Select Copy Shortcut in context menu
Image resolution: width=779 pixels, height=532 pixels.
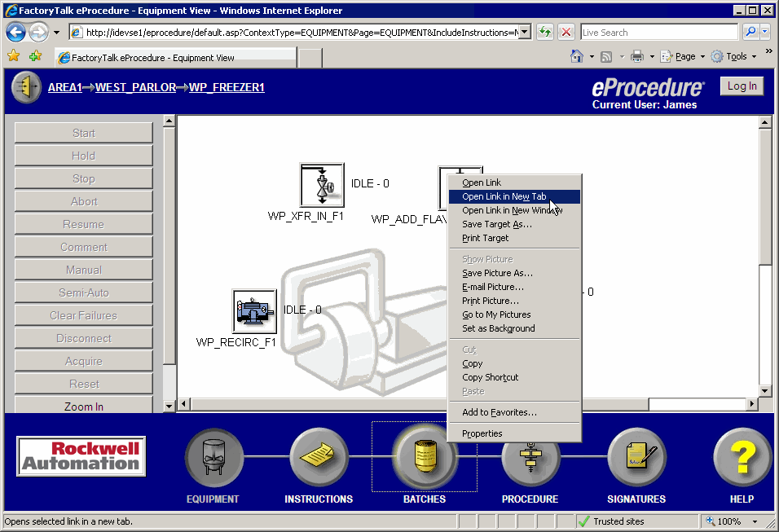coord(514,377)
